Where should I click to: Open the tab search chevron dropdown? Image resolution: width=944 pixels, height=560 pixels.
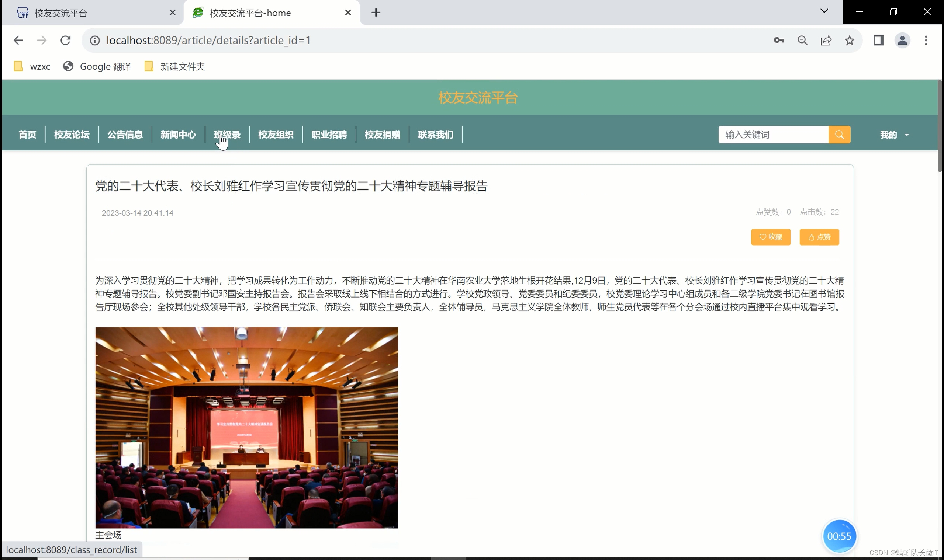tap(824, 11)
